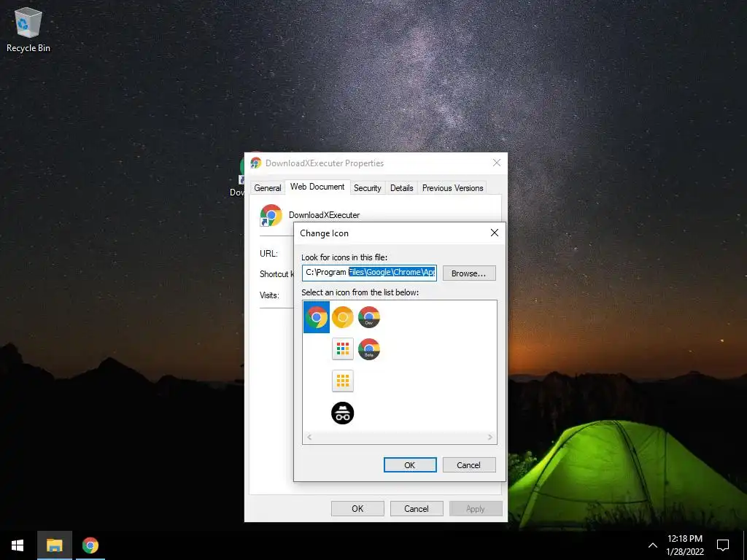Click Cancel in the Properties window
The image size is (747, 560).
tap(417, 508)
